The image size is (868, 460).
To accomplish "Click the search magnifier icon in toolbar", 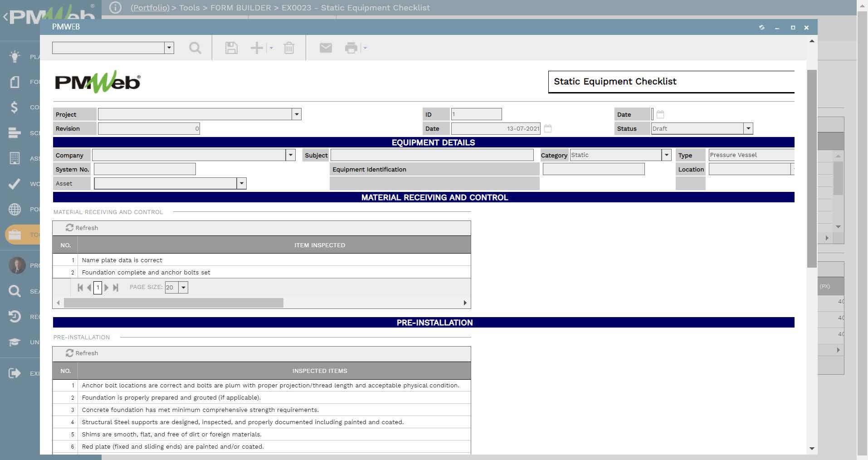I will pyautogui.click(x=195, y=48).
